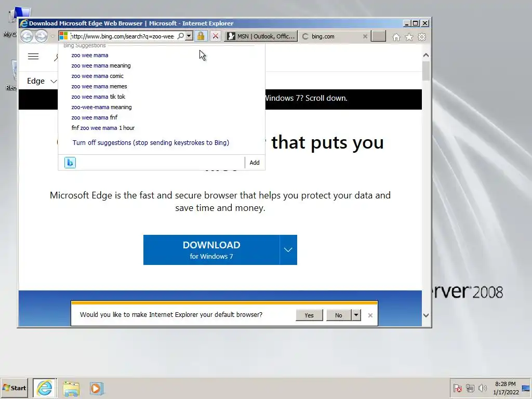Click Internet Explorer taskbar icon

pos(45,388)
